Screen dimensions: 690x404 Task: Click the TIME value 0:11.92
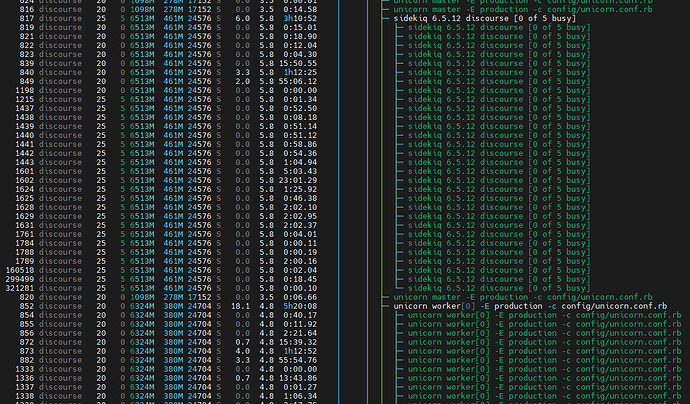[300, 324]
